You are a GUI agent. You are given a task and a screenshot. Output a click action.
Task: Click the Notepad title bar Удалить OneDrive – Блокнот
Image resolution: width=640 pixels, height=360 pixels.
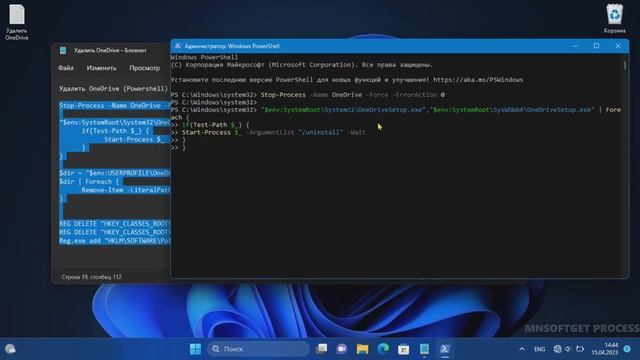pos(110,50)
